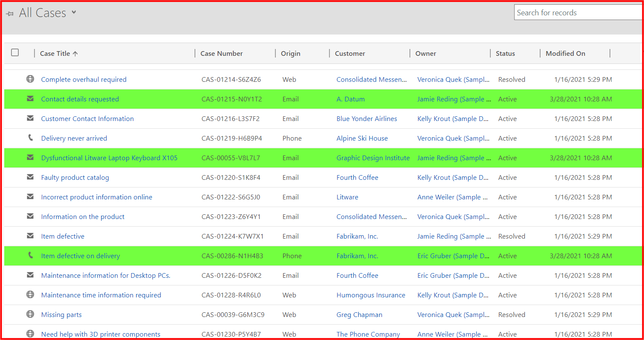The width and height of the screenshot is (644, 340).
Task: Sort by the Customer column header
Action: (350, 53)
